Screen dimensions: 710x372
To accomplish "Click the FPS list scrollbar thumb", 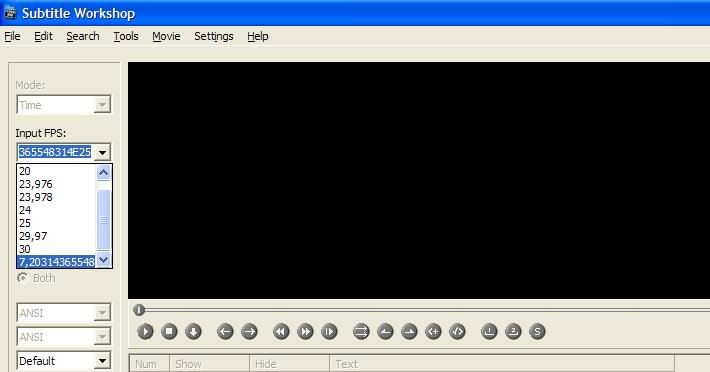I will [104, 219].
